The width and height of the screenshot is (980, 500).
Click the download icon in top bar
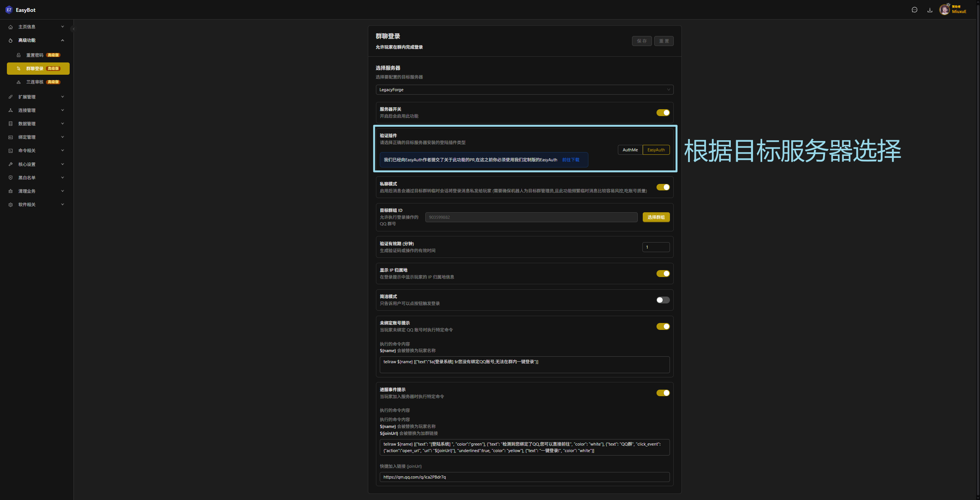(930, 10)
